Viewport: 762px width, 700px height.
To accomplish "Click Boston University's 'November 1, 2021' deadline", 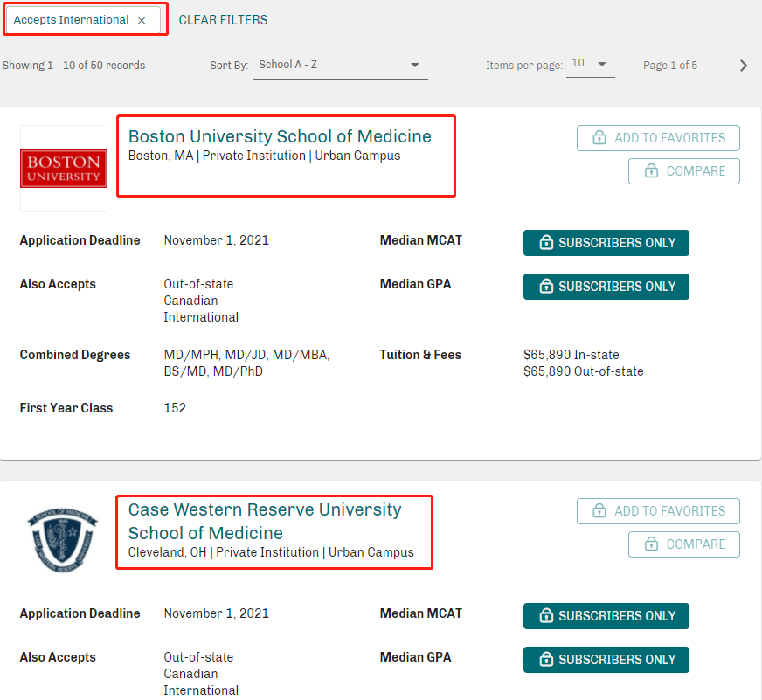I will [x=216, y=240].
